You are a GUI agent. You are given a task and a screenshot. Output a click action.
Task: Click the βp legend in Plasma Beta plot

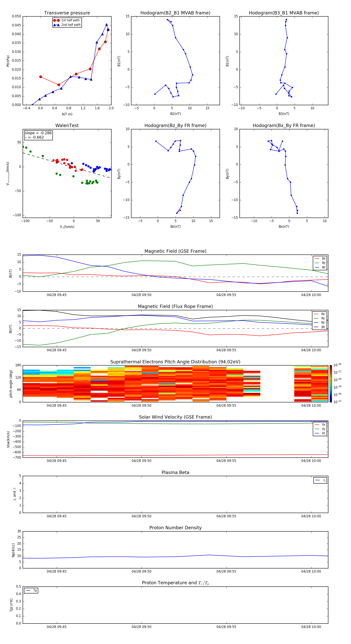(x=320, y=480)
